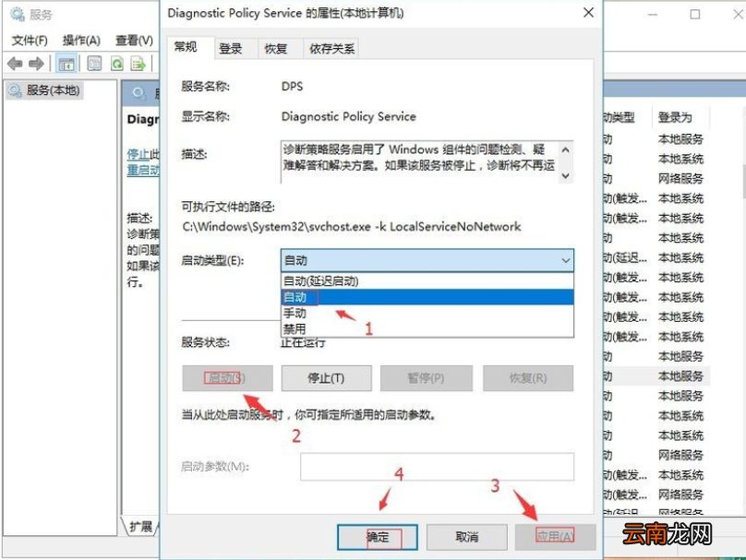Click the Forward arrow in Services toolbar
The height and width of the screenshot is (560, 746).
[x=36, y=64]
